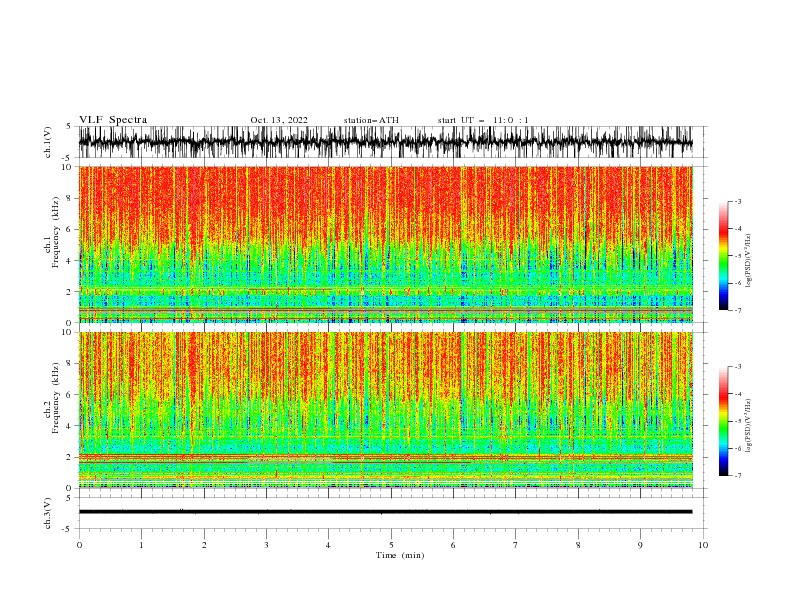This screenshot has height=612, width=792.
Task: Click time axis tick label "6"
Action: point(453,545)
